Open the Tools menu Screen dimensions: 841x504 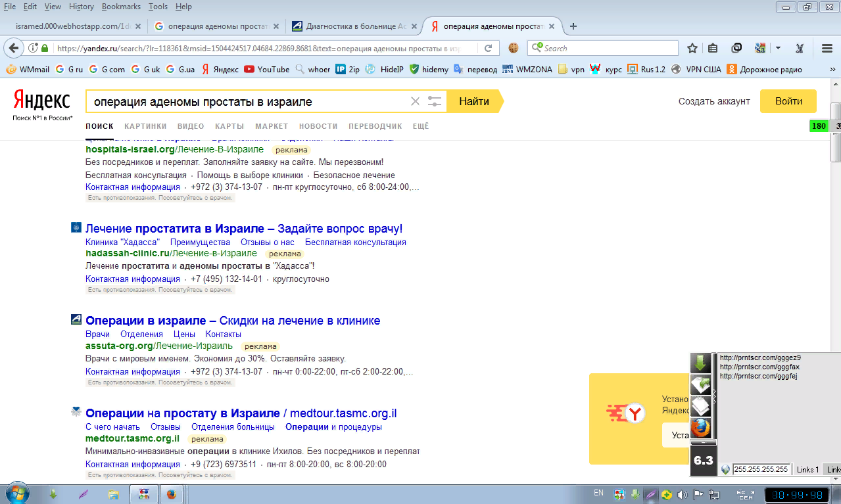(x=158, y=7)
